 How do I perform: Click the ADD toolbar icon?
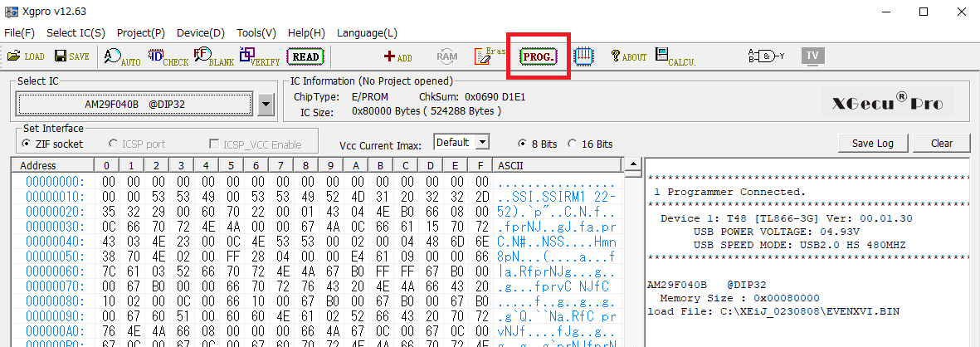tap(398, 56)
